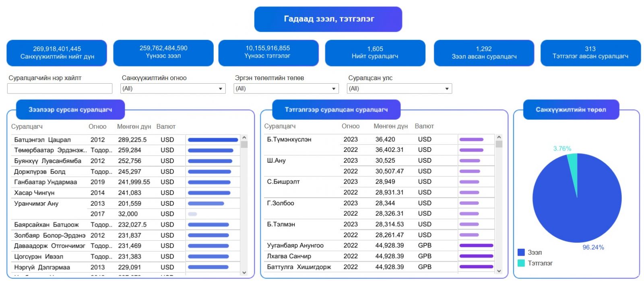The width and height of the screenshot is (644, 281).
Task: Select the Батцэнгэл Цацрал row bar
Action: 213,140
